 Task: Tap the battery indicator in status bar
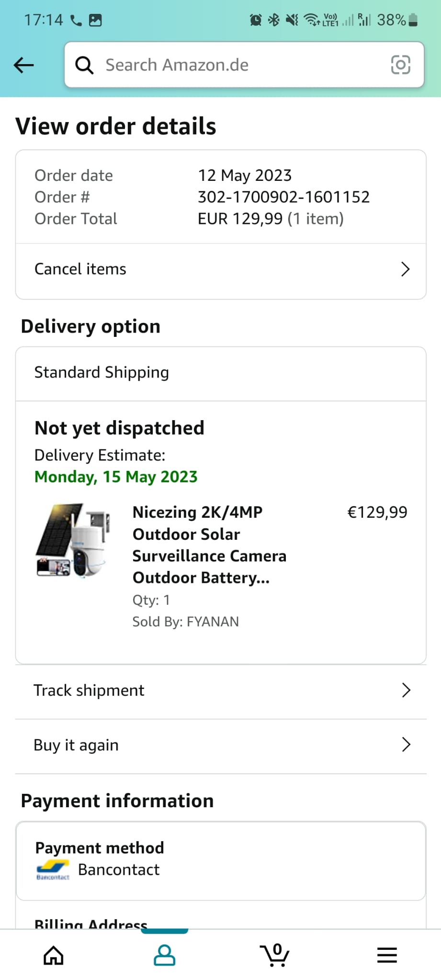coord(413,20)
